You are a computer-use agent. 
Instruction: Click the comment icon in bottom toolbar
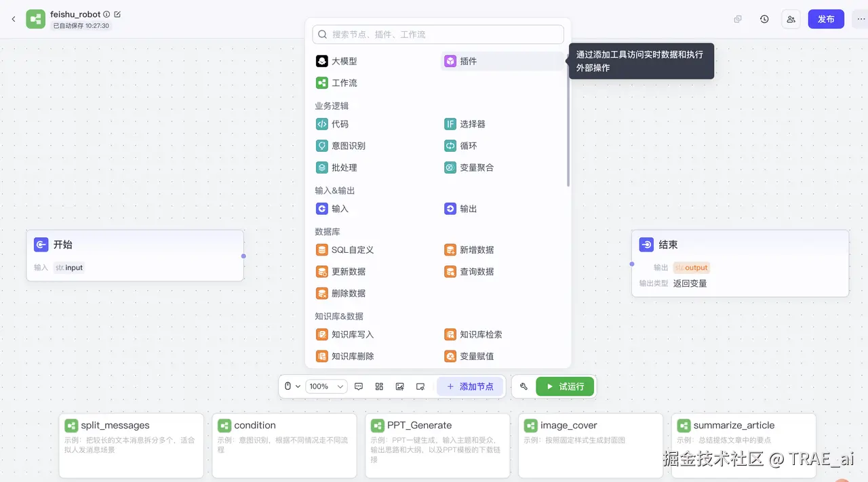tap(359, 386)
